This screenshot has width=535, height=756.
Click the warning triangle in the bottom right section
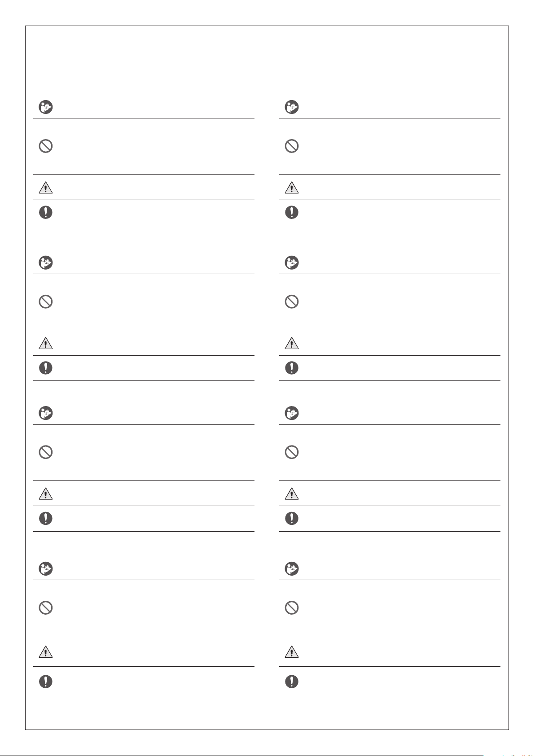(292, 651)
